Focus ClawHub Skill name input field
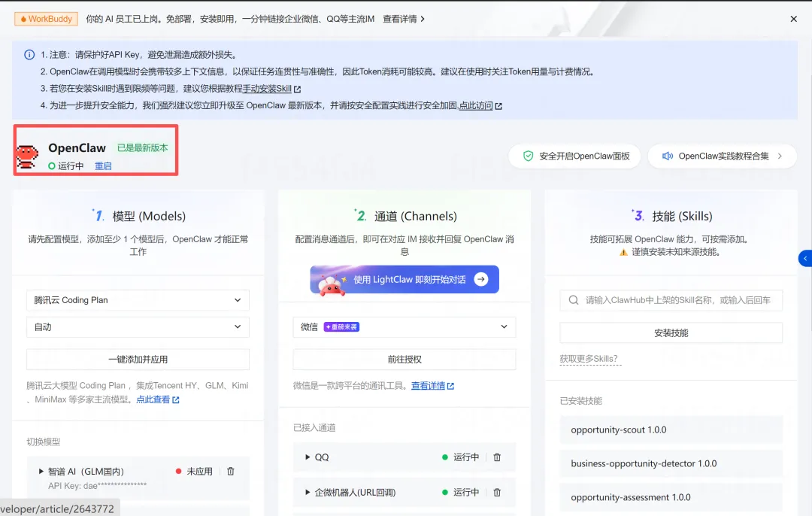This screenshot has height=516, width=812. click(671, 300)
